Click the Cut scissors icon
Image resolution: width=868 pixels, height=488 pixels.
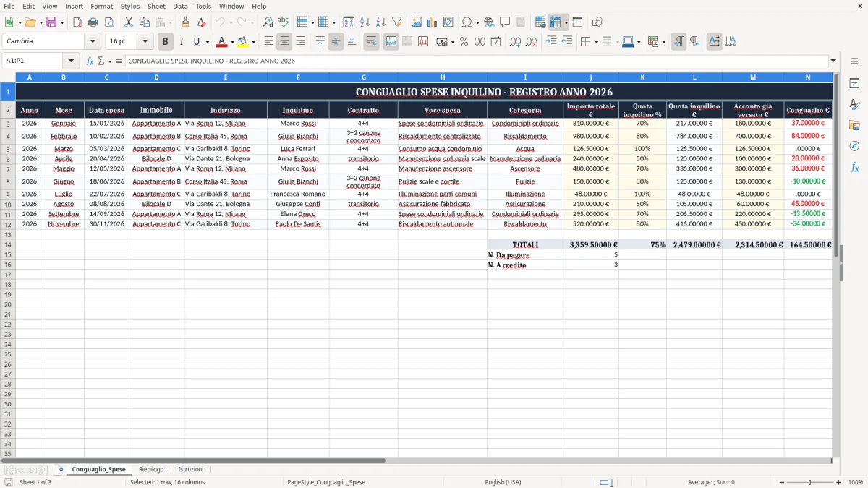pyautogui.click(x=129, y=22)
